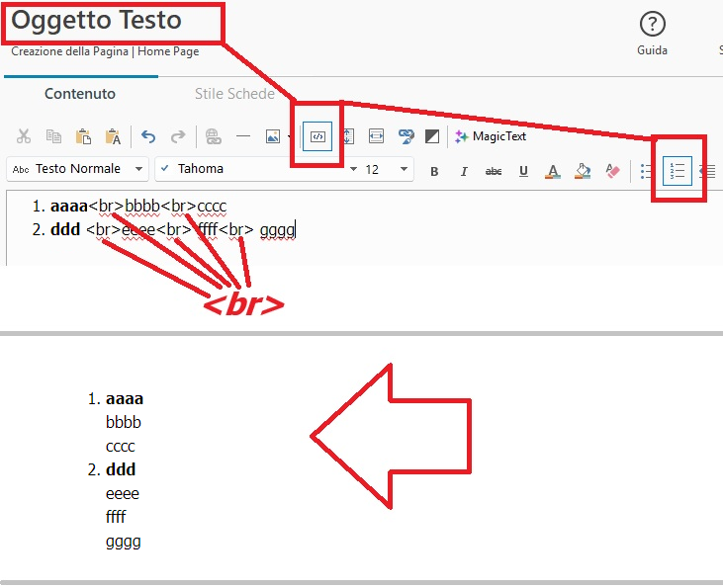Open the Testo Normale style dropdown
The height and width of the screenshot is (588, 723).
pyautogui.click(x=78, y=169)
